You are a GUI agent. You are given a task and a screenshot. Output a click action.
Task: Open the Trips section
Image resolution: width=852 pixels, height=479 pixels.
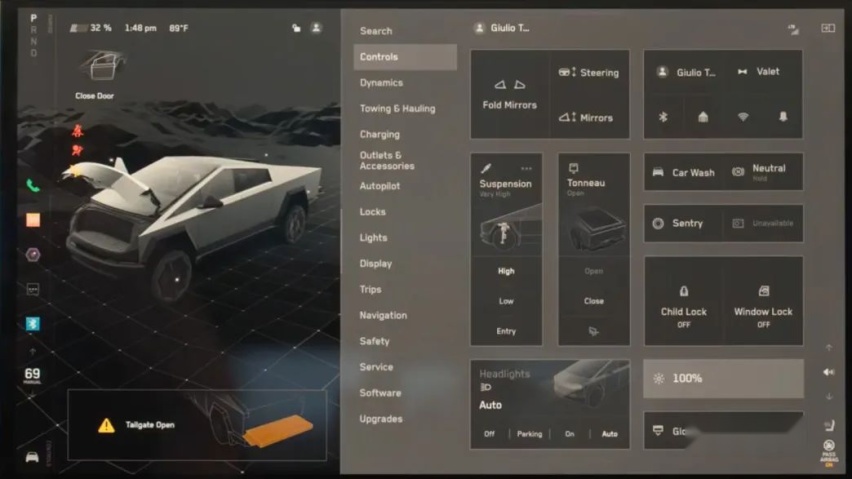[x=370, y=289]
